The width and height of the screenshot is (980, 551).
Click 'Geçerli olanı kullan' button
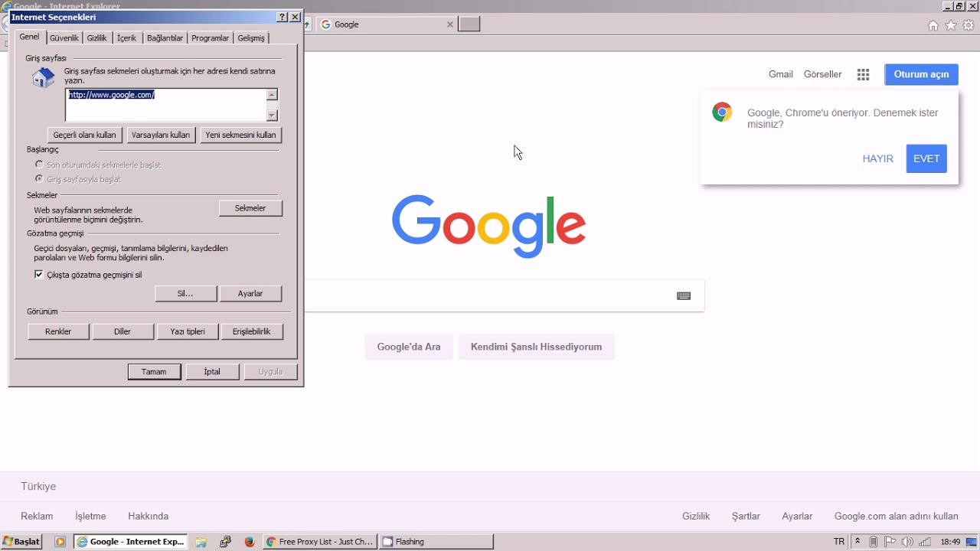85,135
